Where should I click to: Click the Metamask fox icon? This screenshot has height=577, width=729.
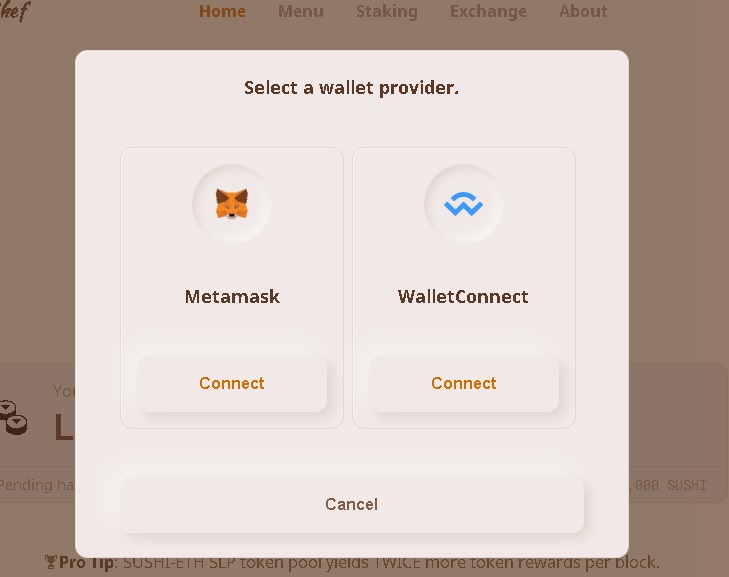point(232,203)
